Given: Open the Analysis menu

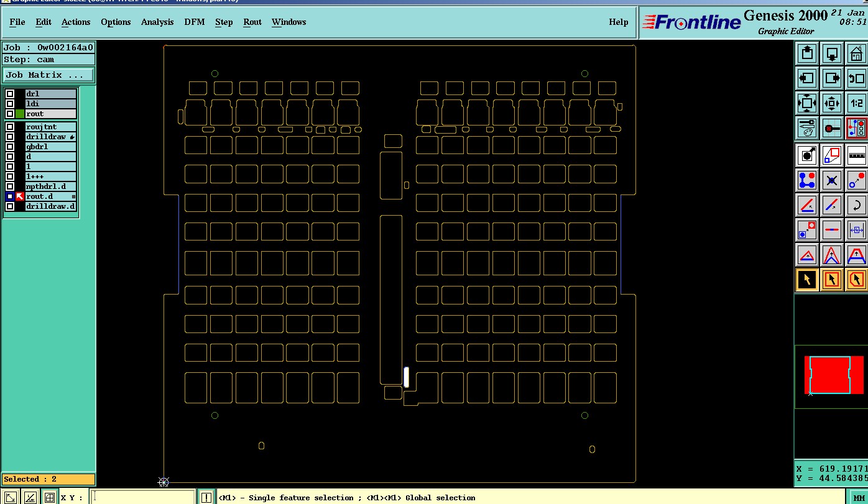Looking at the screenshot, I should [157, 22].
